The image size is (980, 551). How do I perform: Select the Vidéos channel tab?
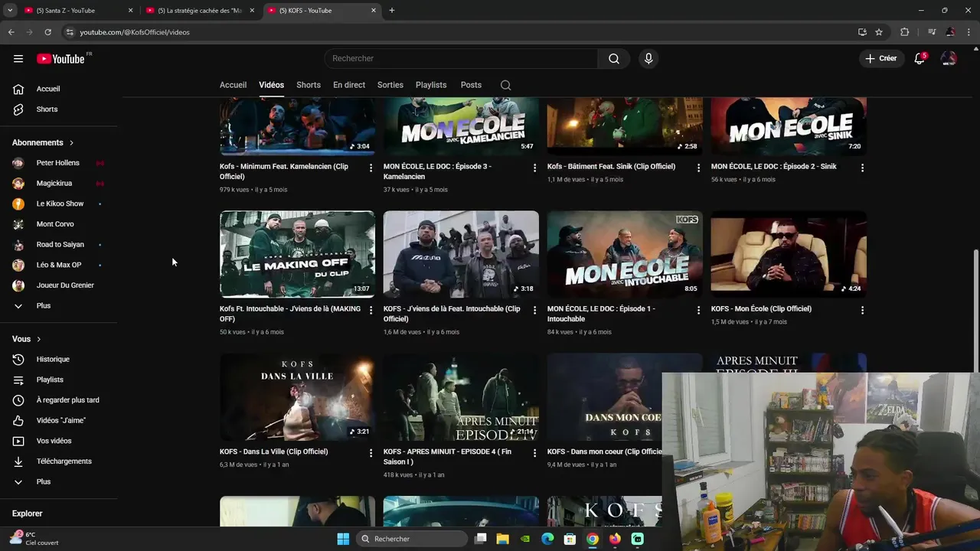coord(271,85)
